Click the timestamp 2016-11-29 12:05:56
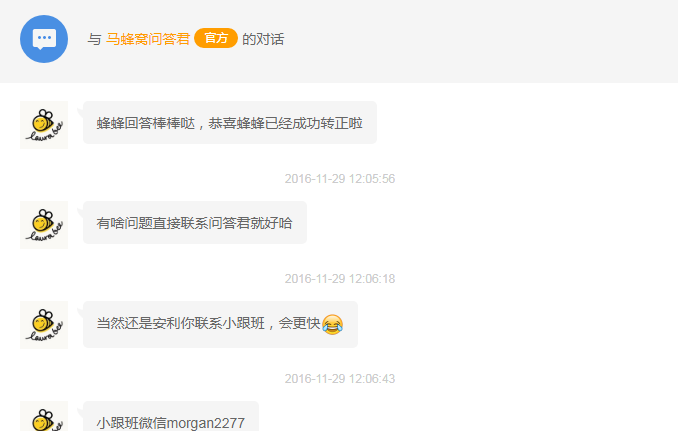 tap(340, 179)
